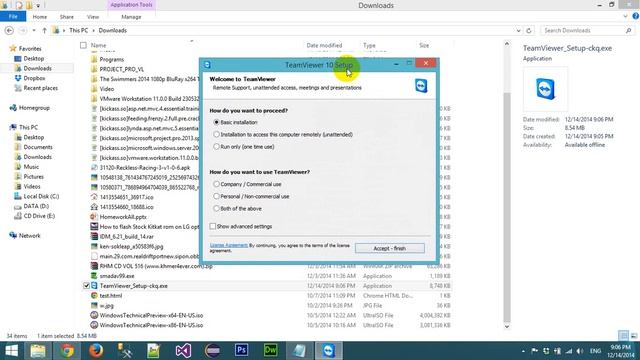Expand the ribbon with the chevron
The width and height of the screenshot is (640, 360).
[x=625, y=16]
